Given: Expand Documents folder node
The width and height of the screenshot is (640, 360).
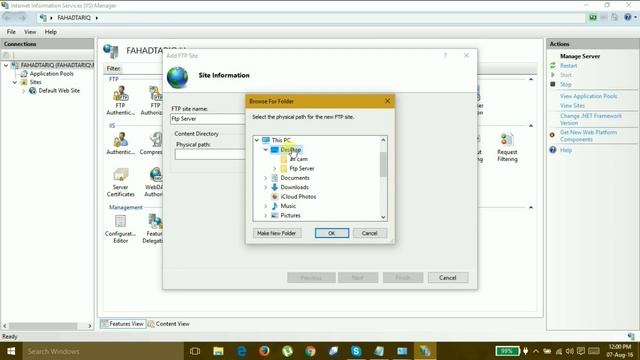Looking at the screenshot, I should coord(266,178).
